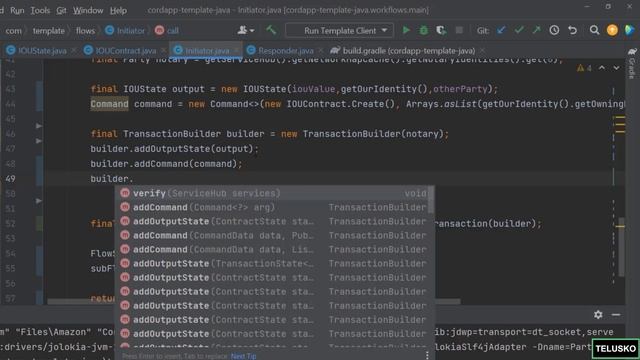Viewport: 640px width, 360px height.
Task: Switch to IOUContract.java tab
Action: pos(125,51)
